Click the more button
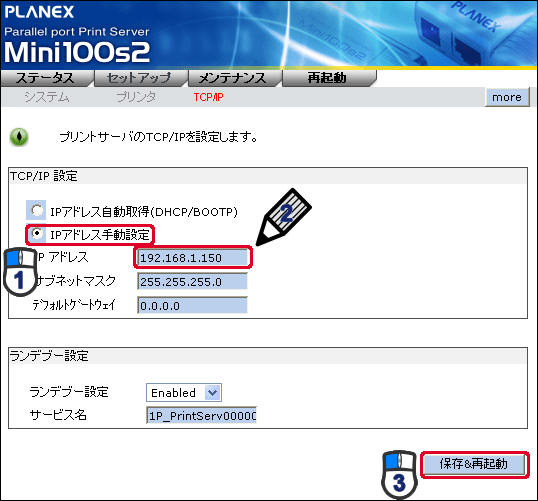 point(507,97)
